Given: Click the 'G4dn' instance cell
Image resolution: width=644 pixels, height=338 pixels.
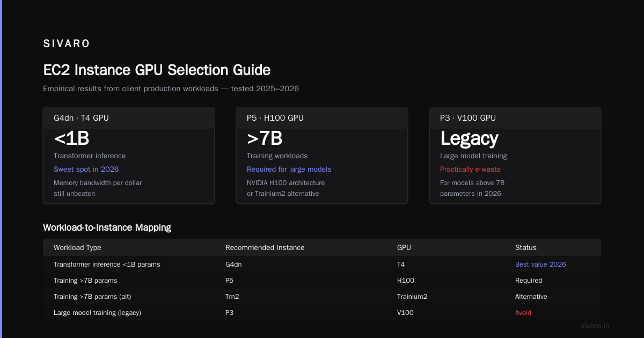Looking at the screenshot, I should click(x=234, y=264).
